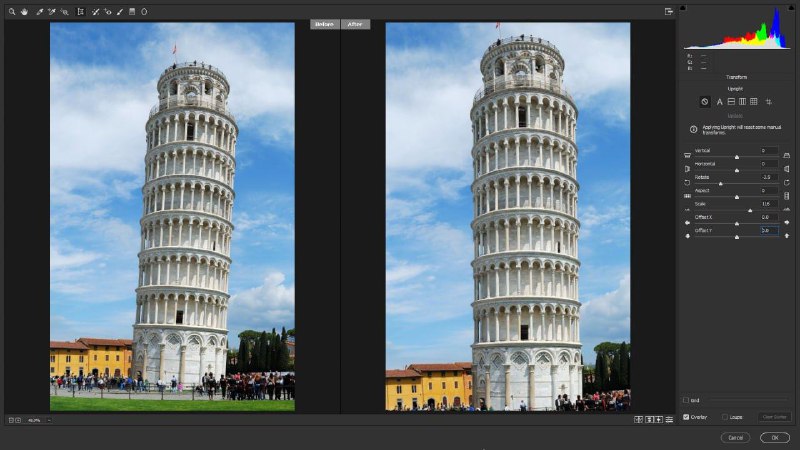
Task: Click aspect icon right of Aspect slider
Action: coord(786,196)
